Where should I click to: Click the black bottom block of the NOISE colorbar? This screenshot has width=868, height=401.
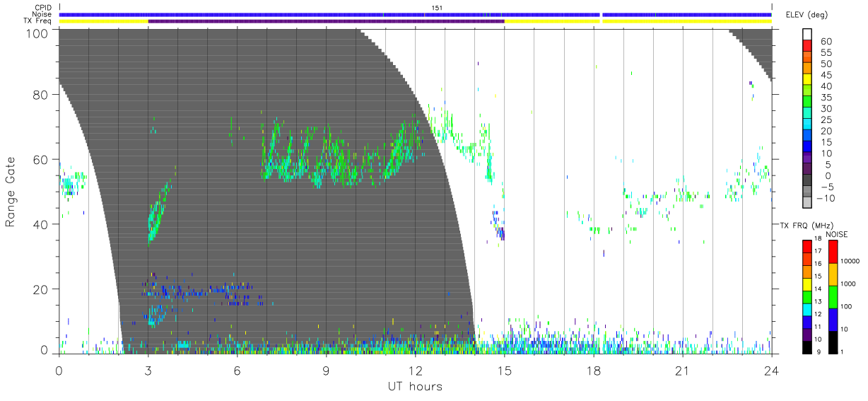click(833, 341)
